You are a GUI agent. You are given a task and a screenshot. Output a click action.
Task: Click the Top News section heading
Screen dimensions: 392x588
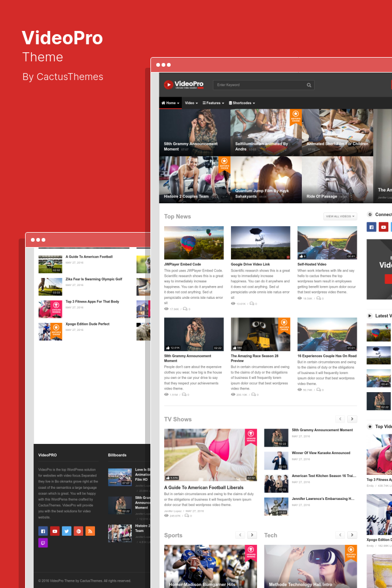tap(177, 217)
